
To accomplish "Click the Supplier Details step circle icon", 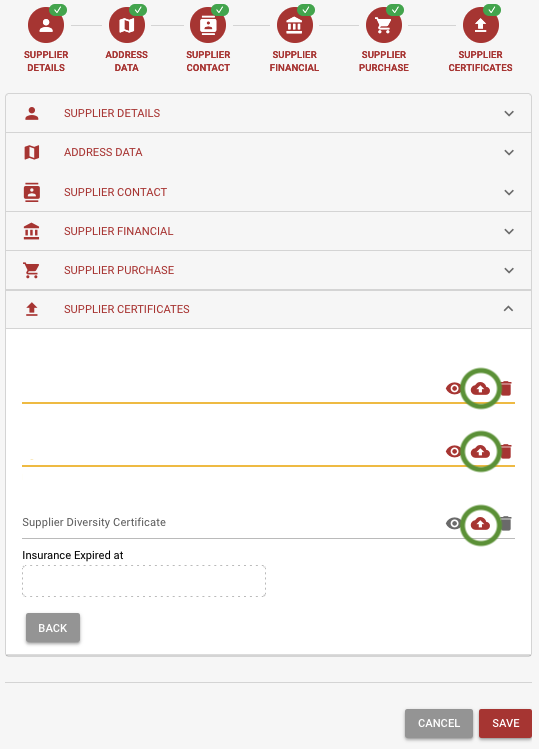I will click(46, 25).
